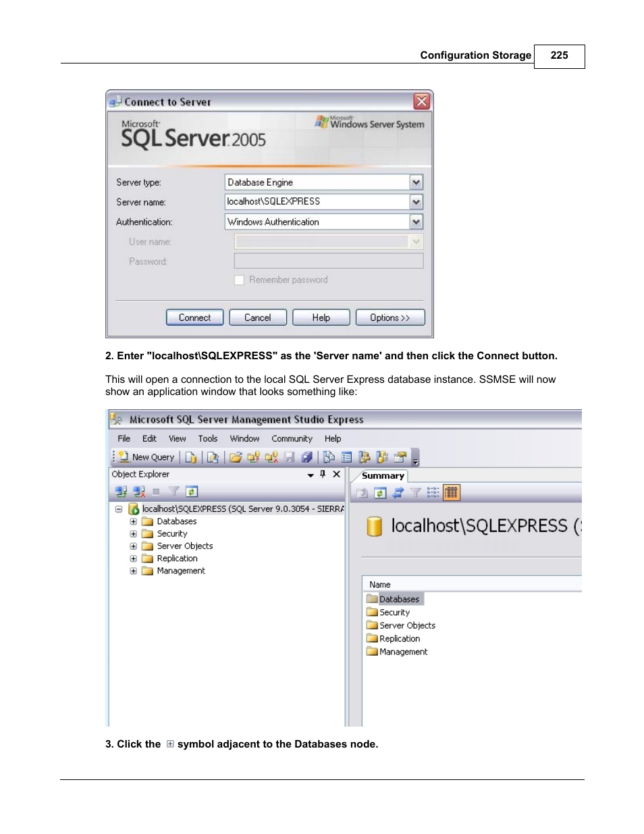Viewport: 644px width, 834px height.
Task: Click Disconnect icon in Object Explorer
Action: point(138,492)
